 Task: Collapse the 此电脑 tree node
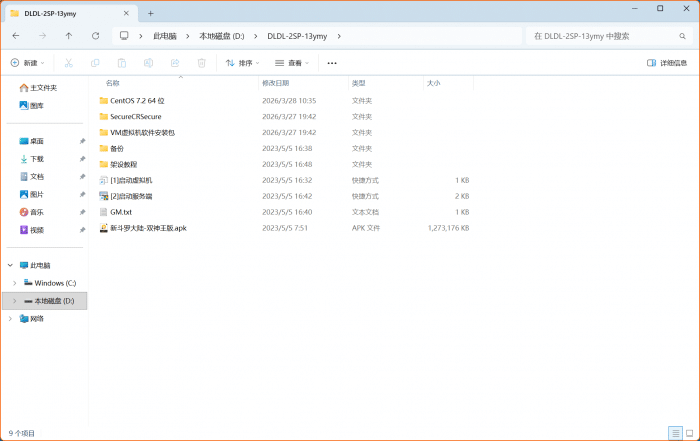tap(10, 265)
